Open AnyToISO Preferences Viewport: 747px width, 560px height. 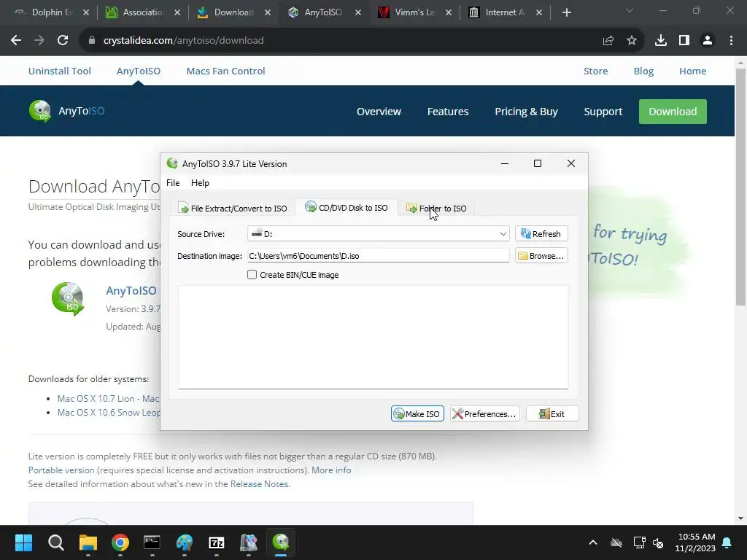click(484, 414)
